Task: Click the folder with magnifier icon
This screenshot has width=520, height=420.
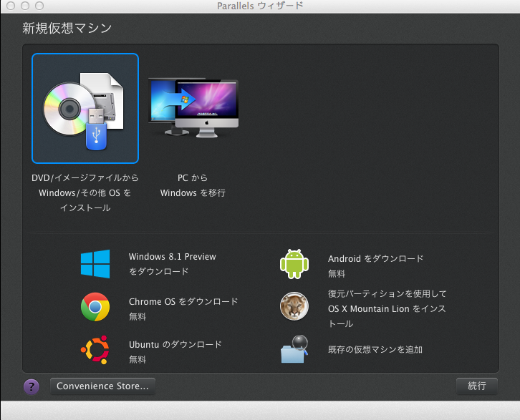Action: click(294, 349)
